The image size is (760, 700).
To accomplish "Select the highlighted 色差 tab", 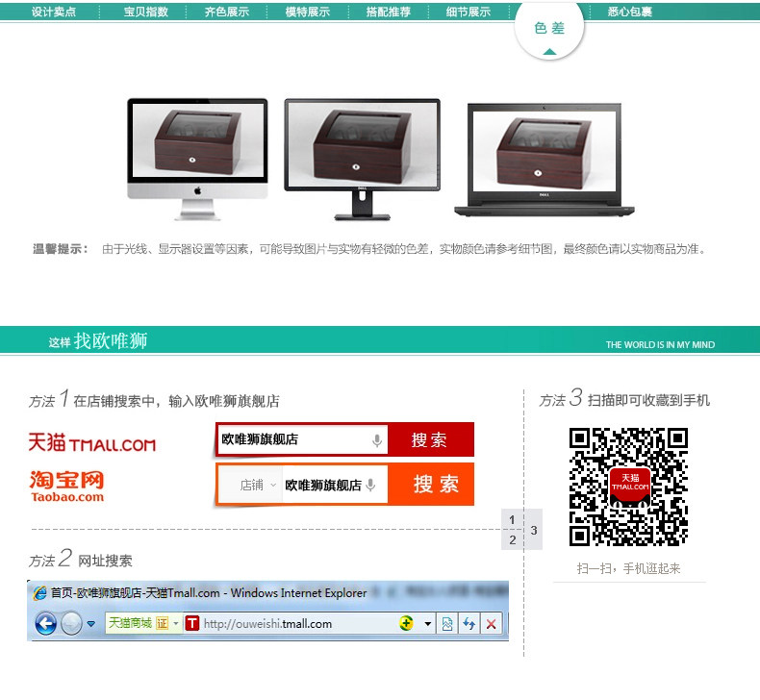I will [549, 29].
